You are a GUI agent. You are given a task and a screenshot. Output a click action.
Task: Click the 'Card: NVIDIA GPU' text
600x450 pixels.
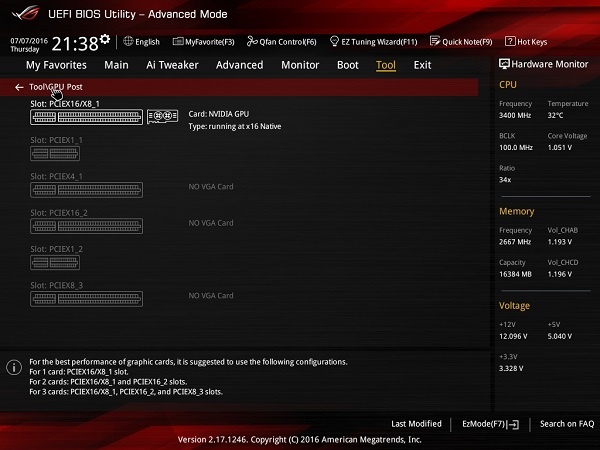[x=218, y=114]
